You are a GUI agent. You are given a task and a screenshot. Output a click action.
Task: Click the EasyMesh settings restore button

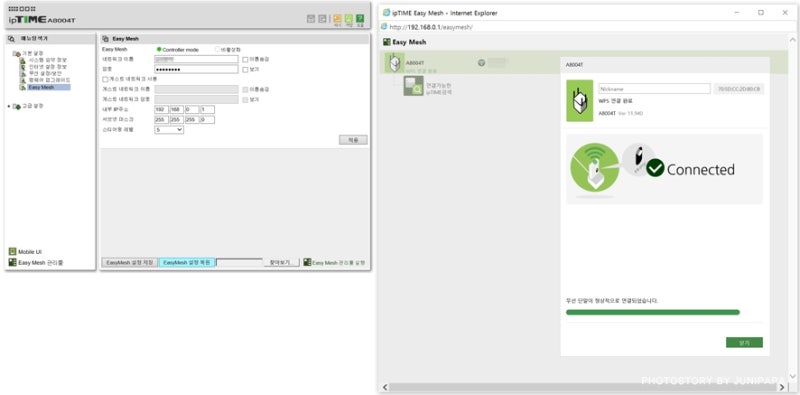[x=187, y=262]
